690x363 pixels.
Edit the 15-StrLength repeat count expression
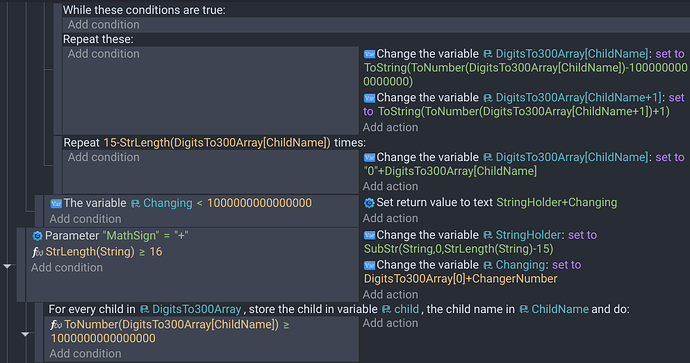click(217, 143)
